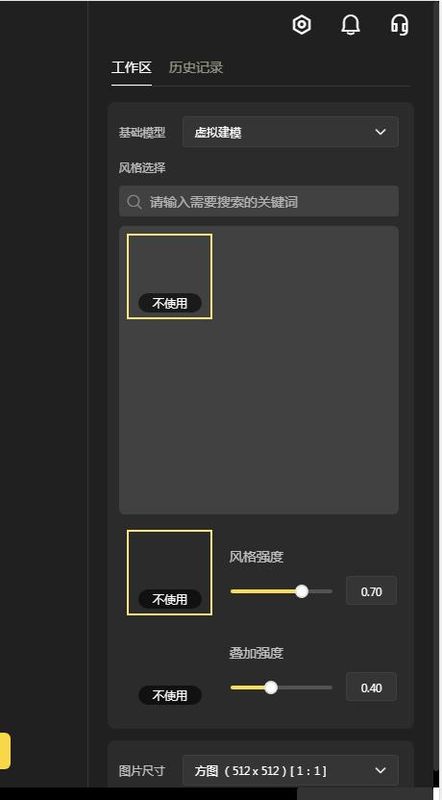Viewport: 442px width, 800px height.
Task: Expand the chevron arrow of 图片尺寸 dropdown
Action: [x=380, y=770]
